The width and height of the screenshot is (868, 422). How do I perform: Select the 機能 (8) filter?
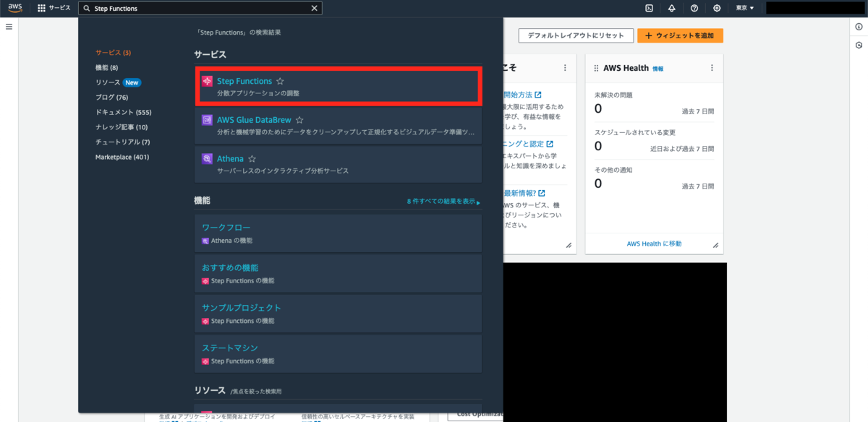(x=107, y=67)
